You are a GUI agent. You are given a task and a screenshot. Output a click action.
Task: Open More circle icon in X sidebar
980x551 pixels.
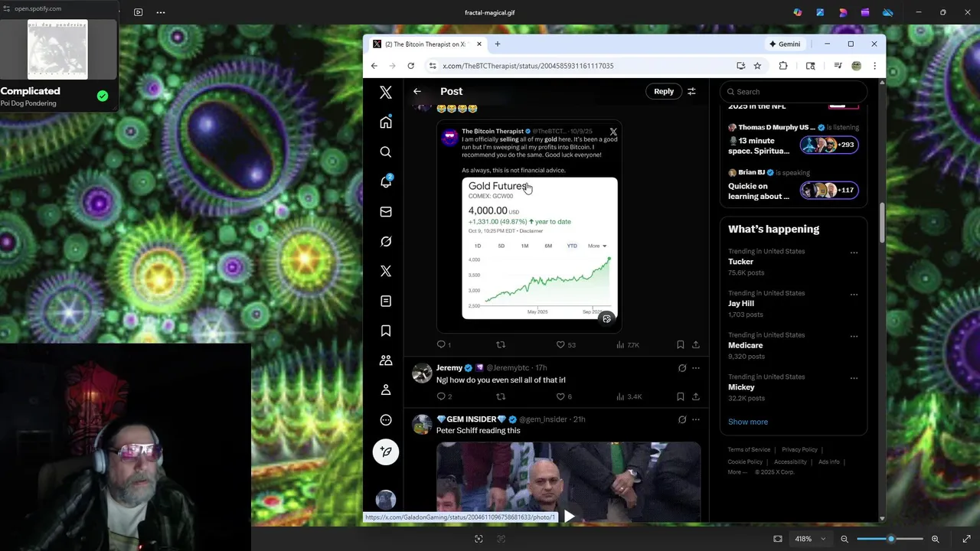(386, 420)
